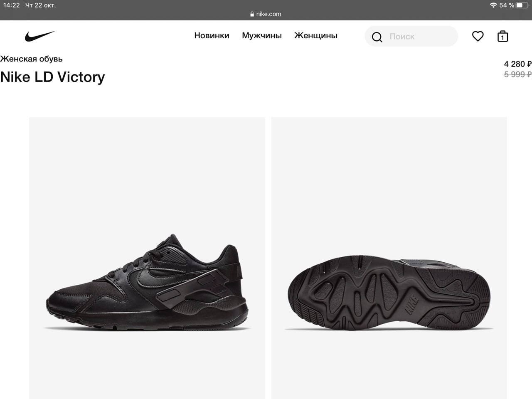The width and height of the screenshot is (532, 399).
Task: Click the magnifying glass search icon
Action: tap(377, 37)
